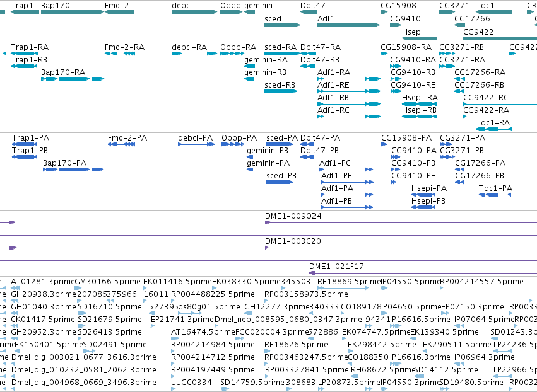Select the Adf1-PC protein feature
This screenshot has height=392, width=537.
pos(346,170)
